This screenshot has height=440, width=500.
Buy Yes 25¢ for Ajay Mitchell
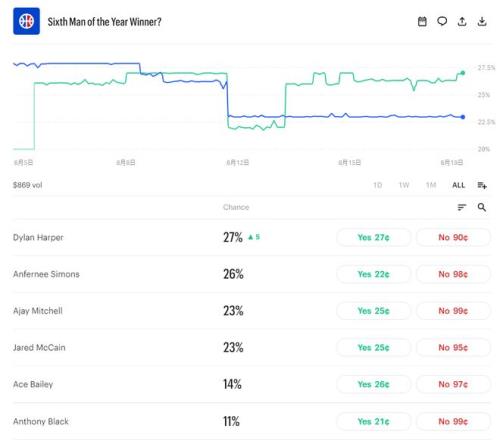pyautogui.click(x=373, y=311)
